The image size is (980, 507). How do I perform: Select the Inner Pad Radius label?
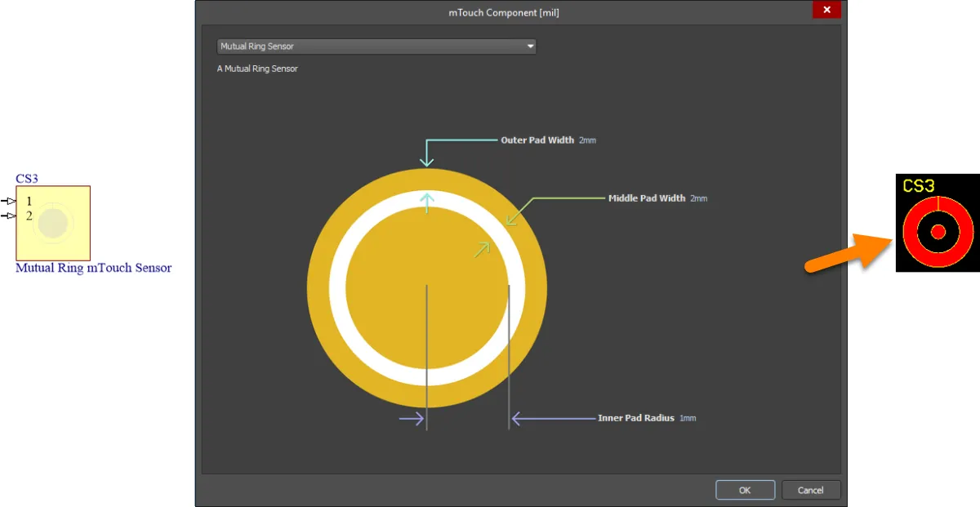(636, 418)
